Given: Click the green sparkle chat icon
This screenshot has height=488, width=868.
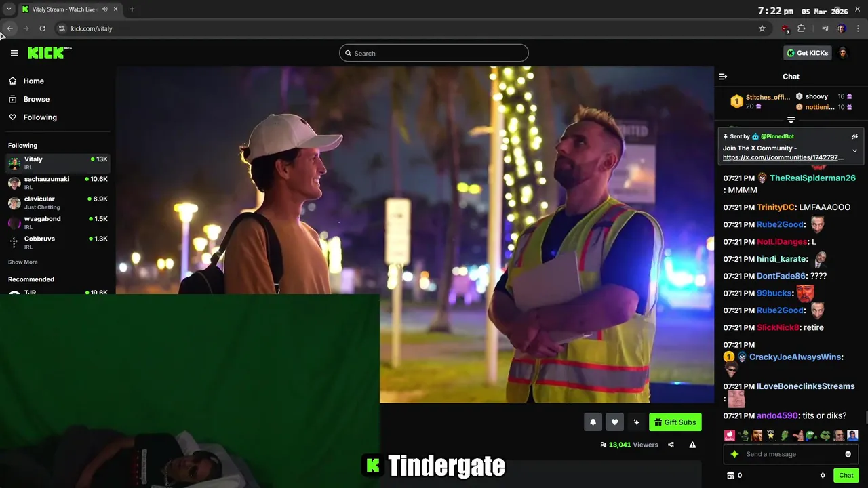Looking at the screenshot, I should pos(734,454).
